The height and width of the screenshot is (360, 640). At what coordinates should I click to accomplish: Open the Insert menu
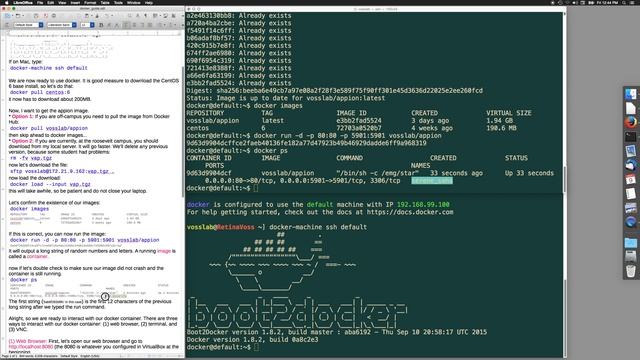[x=75, y=2]
